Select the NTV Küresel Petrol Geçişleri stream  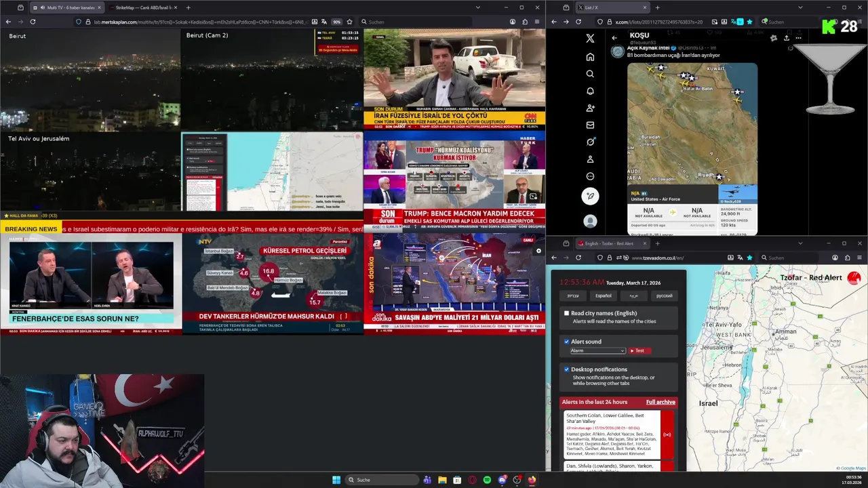[x=273, y=284]
